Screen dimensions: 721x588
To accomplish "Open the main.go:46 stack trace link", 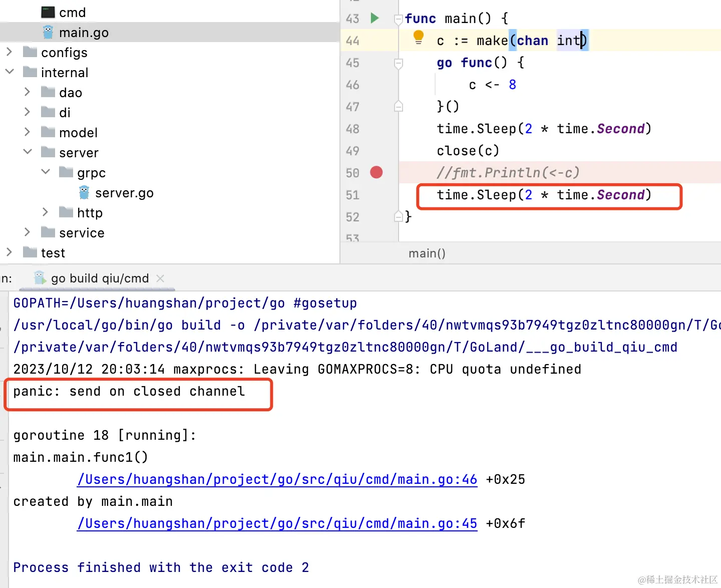I will tap(277, 479).
